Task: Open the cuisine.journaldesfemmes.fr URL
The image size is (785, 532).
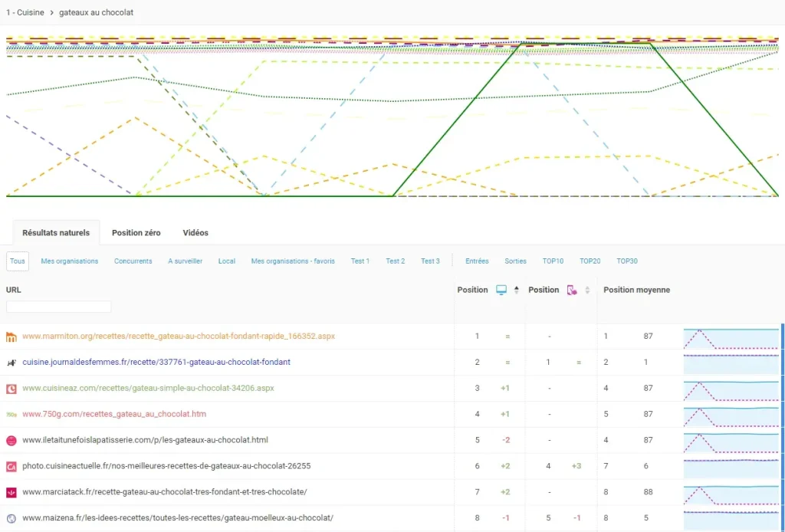Action: [156, 363]
